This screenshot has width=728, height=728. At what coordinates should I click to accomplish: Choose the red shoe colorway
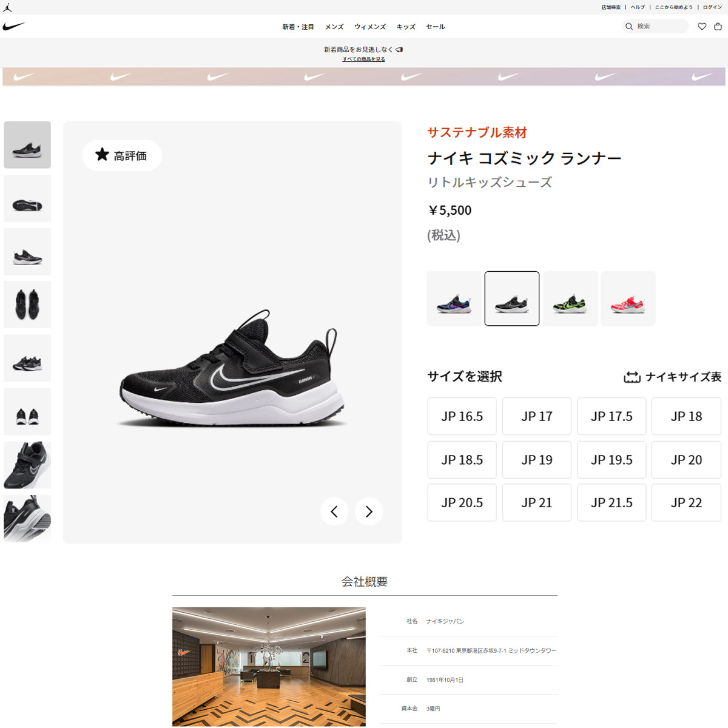point(628,298)
